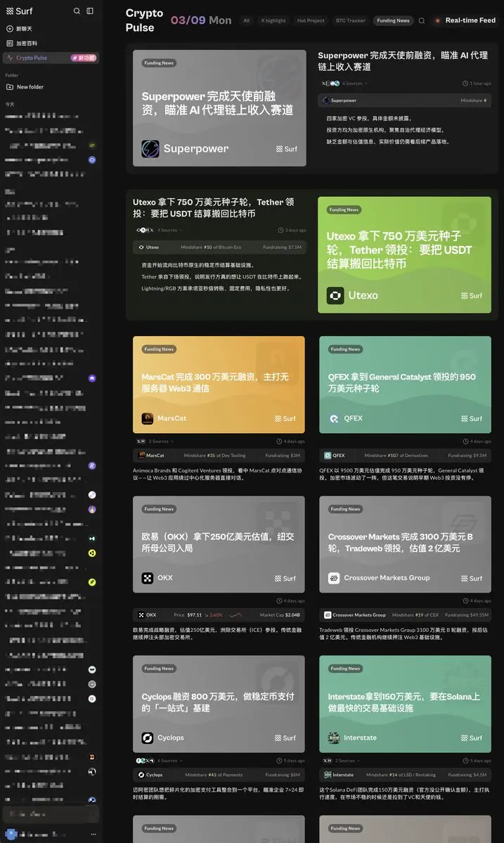Click the search icon next to Funding News

click(422, 20)
